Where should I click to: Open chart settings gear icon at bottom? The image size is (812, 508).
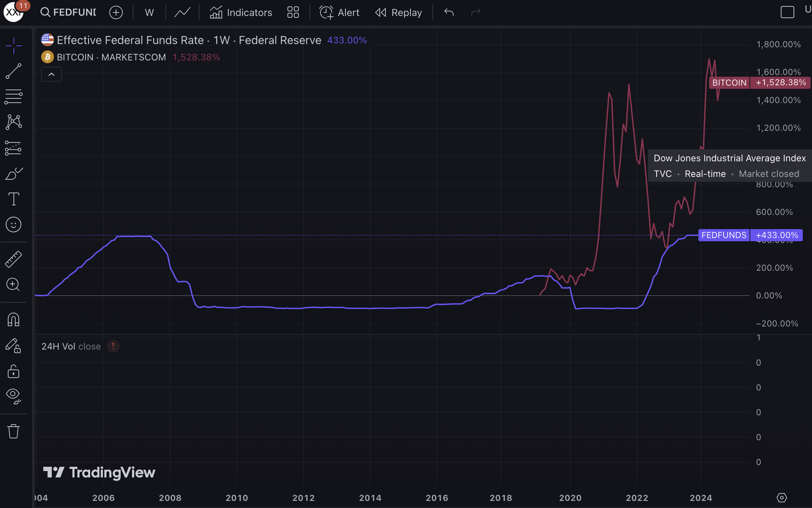782,498
